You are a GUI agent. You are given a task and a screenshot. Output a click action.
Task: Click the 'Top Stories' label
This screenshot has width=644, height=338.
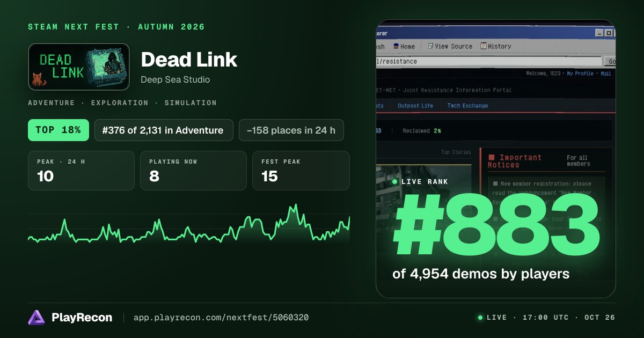456,152
